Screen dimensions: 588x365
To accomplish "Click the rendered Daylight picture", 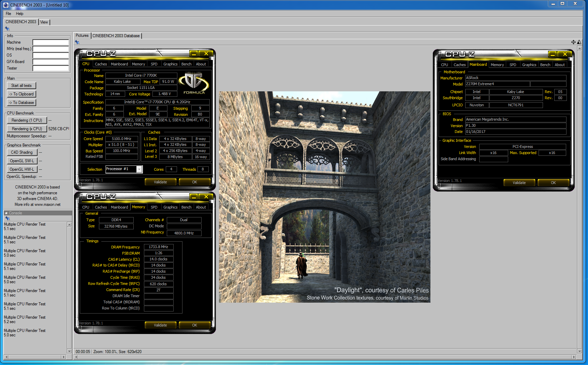I will point(325,197).
